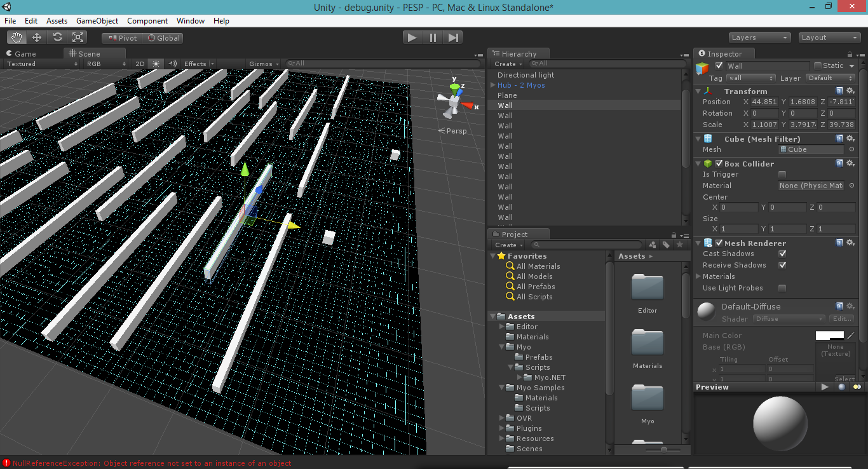Open the GameObject menu

pos(97,21)
